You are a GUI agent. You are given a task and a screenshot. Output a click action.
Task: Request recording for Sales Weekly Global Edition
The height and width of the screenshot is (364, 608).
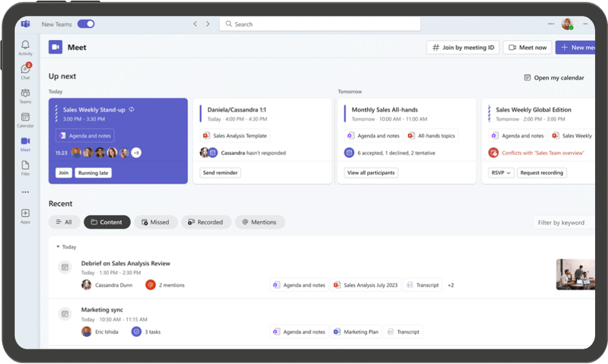tap(542, 173)
